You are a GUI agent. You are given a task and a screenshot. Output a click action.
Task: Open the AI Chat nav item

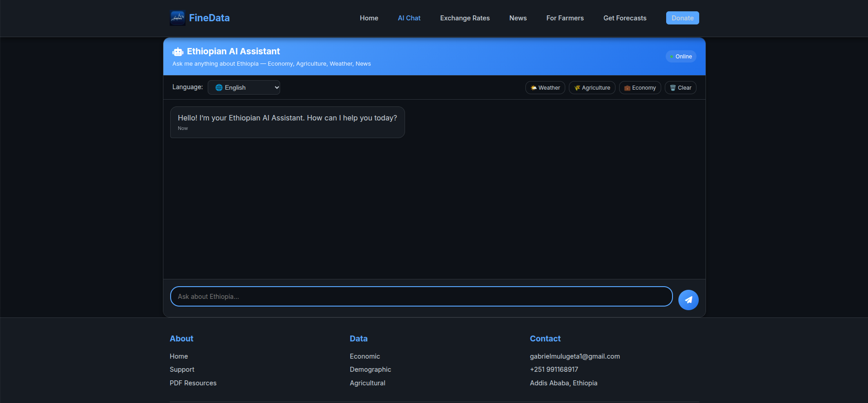409,18
